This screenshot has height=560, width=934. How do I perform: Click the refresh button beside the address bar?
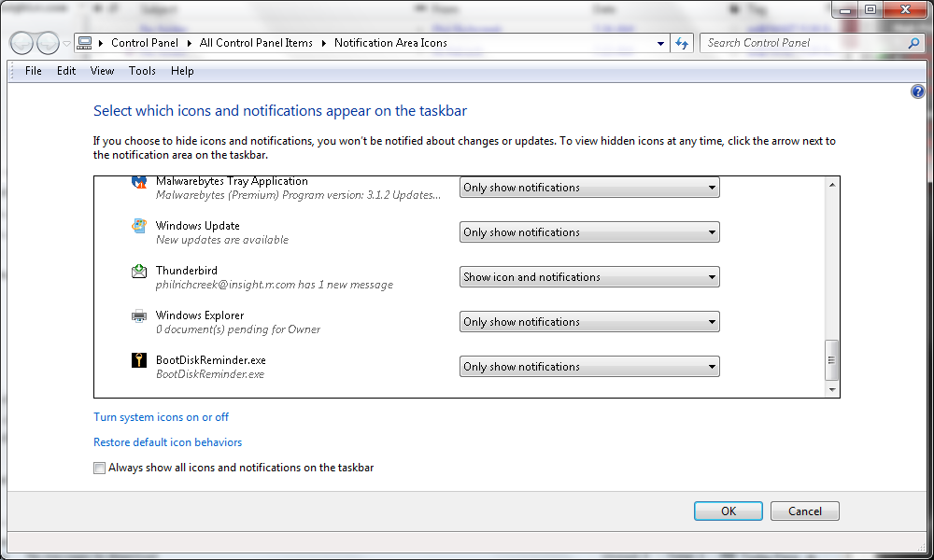[682, 43]
